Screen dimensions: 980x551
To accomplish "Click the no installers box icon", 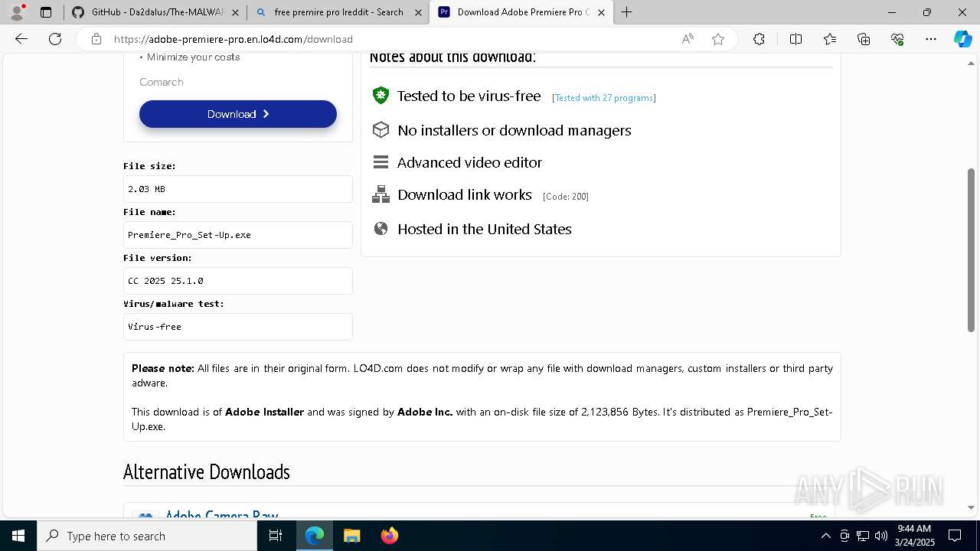I will (x=381, y=130).
